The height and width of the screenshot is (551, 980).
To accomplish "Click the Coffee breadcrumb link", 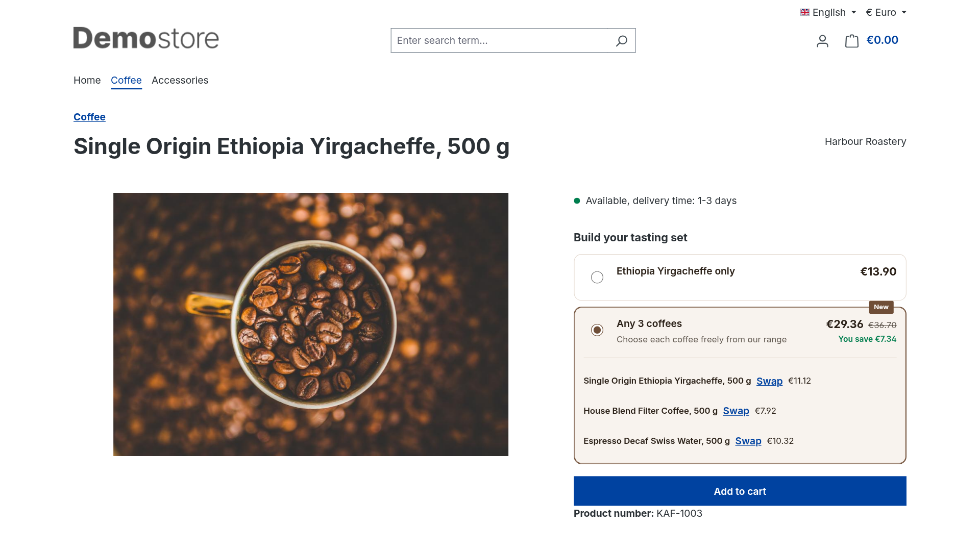I will click(89, 117).
